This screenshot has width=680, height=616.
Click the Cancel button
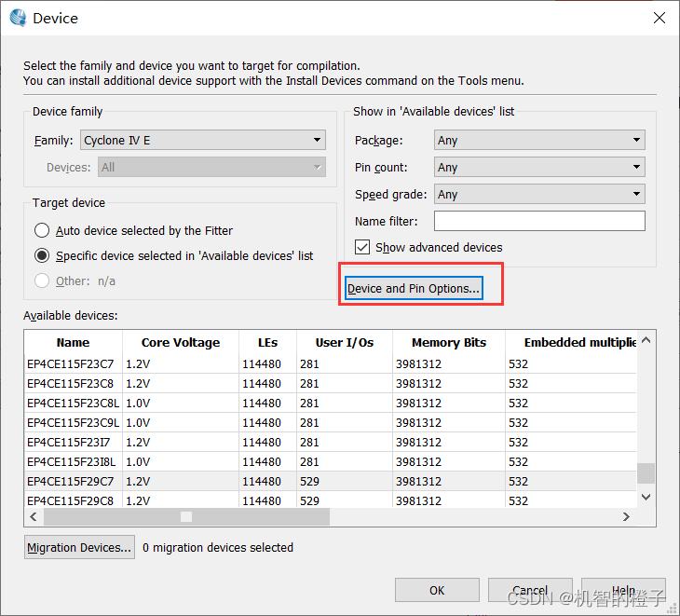coord(530,590)
